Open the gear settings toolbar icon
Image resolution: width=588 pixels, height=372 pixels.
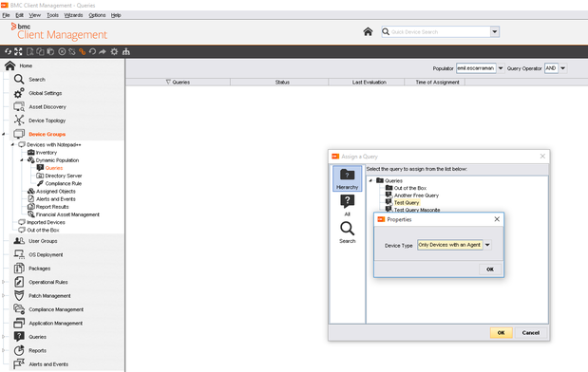coord(114,51)
